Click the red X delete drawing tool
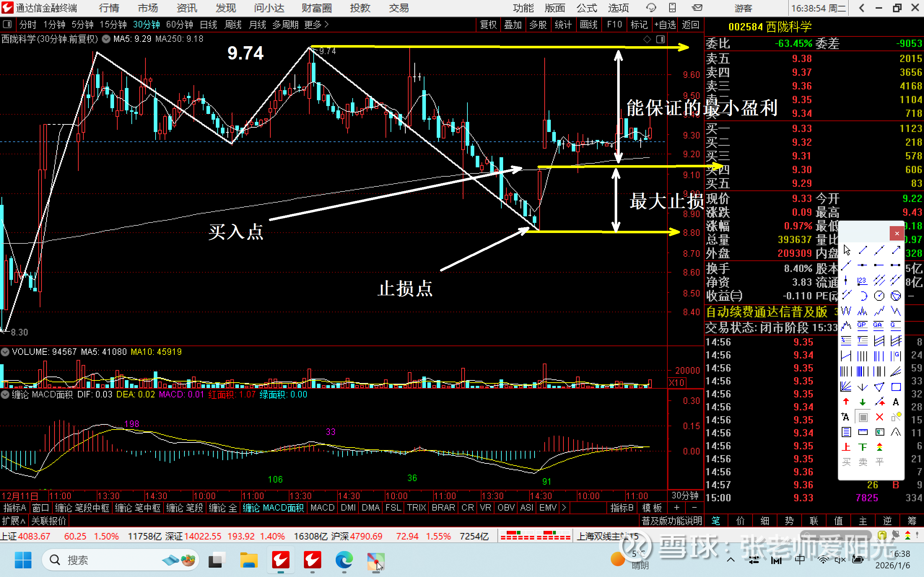Image resolution: width=924 pixels, height=577 pixels. pos(879,417)
